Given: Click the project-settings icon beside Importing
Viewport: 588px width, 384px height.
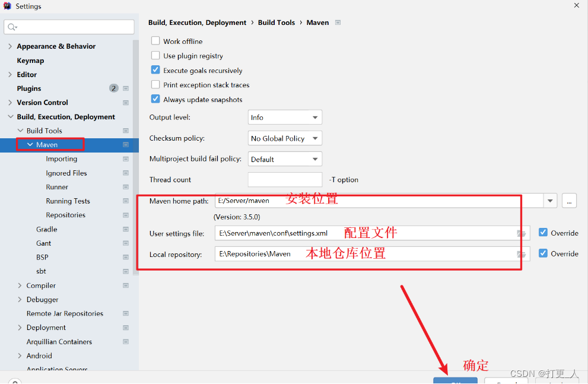Looking at the screenshot, I should click(126, 159).
